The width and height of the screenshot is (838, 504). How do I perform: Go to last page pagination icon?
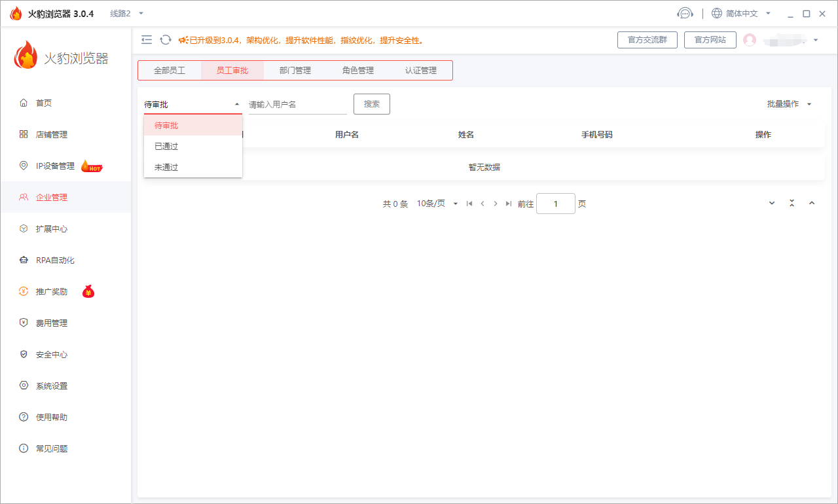pos(509,204)
